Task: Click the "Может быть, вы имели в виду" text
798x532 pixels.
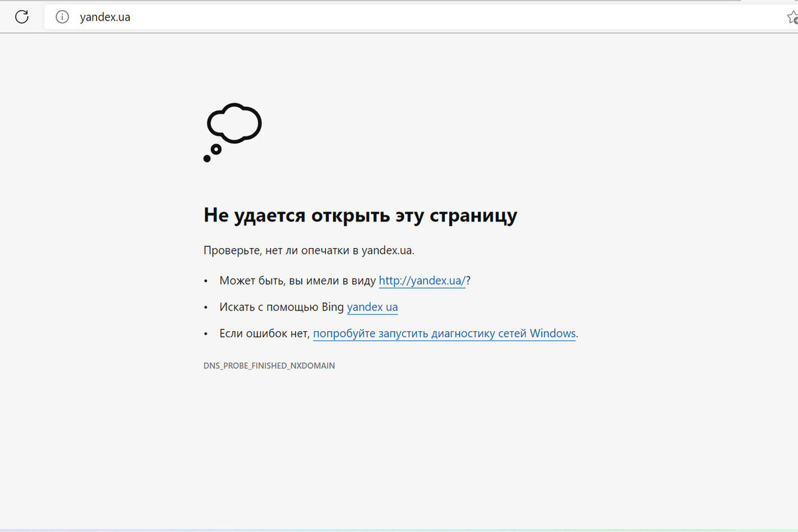Action: [297, 281]
